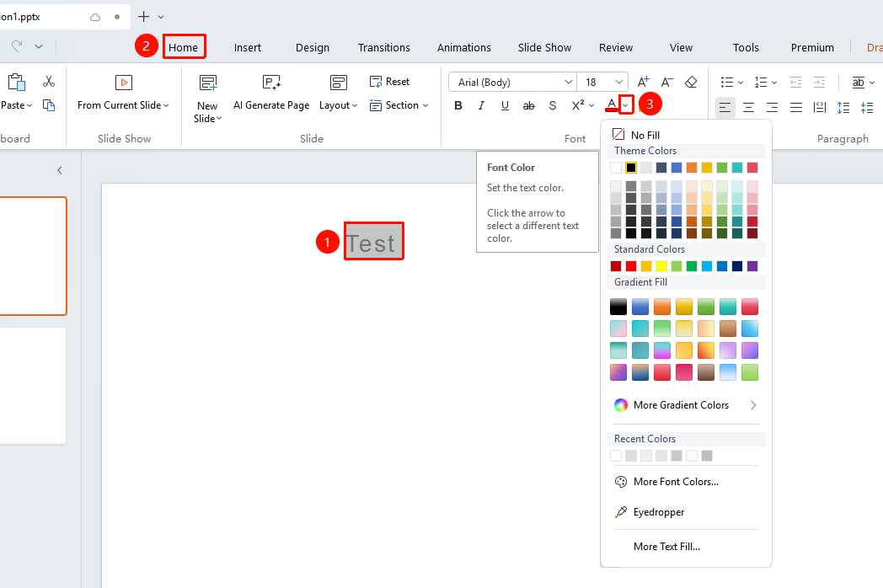Open the font name dropdown
The height and width of the screenshot is (588, 883).
(568, 83)
